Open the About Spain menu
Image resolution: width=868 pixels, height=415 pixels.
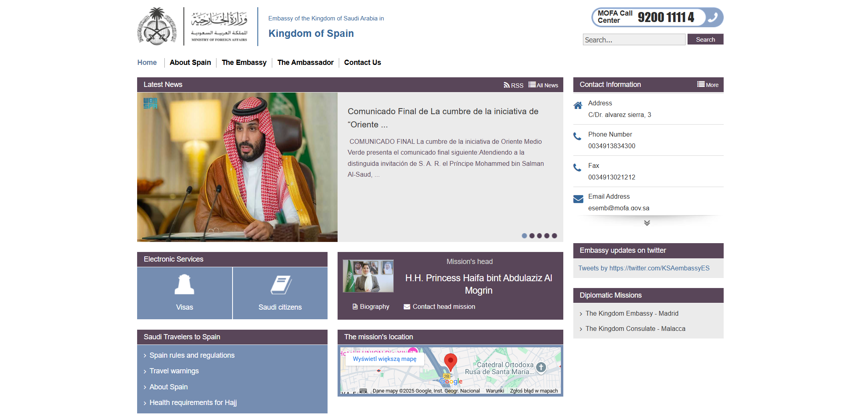(x=190, y=62)
